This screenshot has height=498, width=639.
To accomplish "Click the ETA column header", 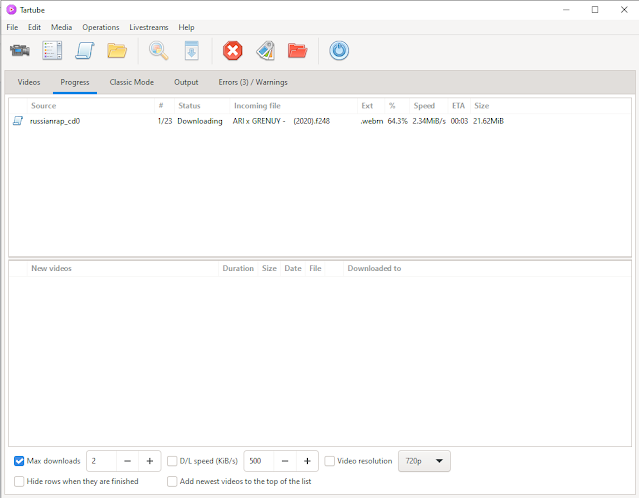I will pyautogui.click(x=459, y=106).
